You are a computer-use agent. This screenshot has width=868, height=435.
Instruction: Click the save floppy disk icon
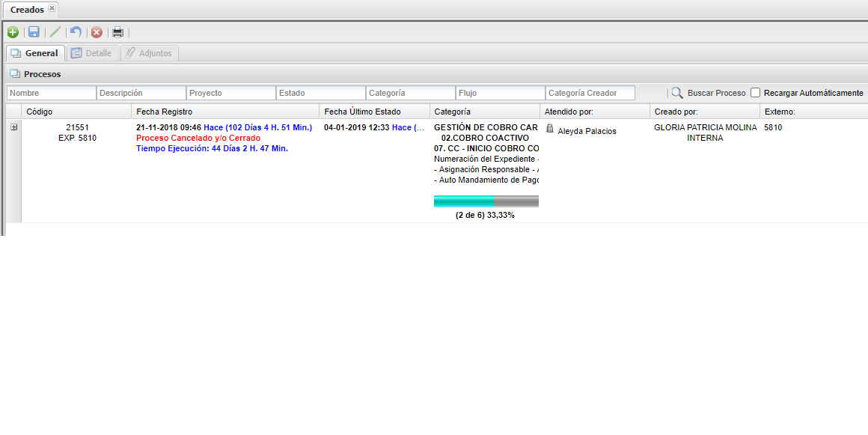tap(34, 32)
